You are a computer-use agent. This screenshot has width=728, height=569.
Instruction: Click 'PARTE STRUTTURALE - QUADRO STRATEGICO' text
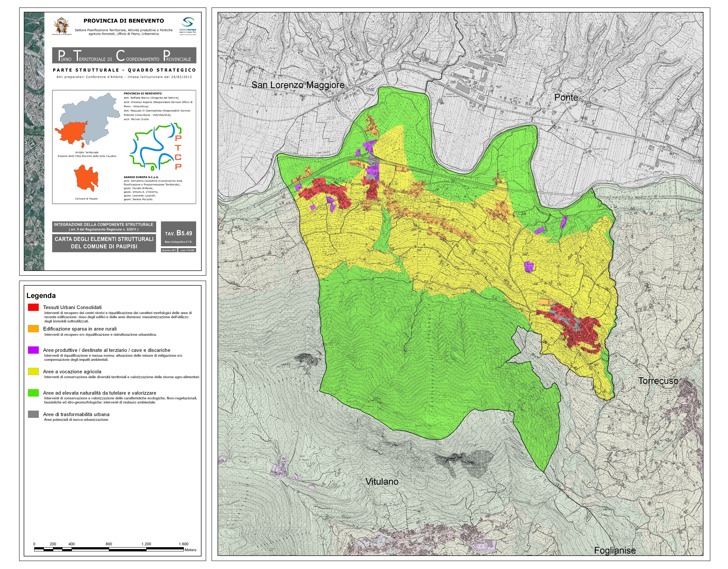coord(124,70)
